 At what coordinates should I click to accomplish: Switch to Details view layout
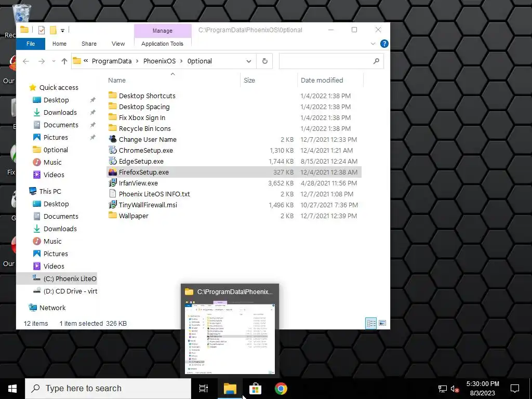point(371,323)
